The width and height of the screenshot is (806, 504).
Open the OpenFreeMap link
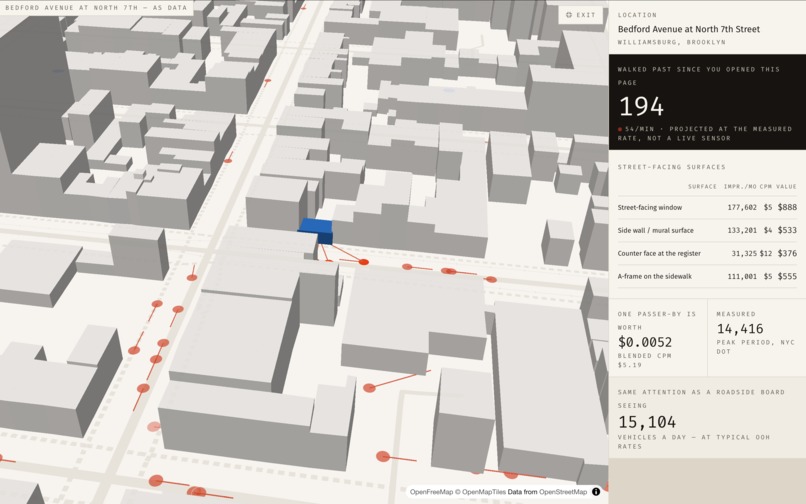click(431, 492)
